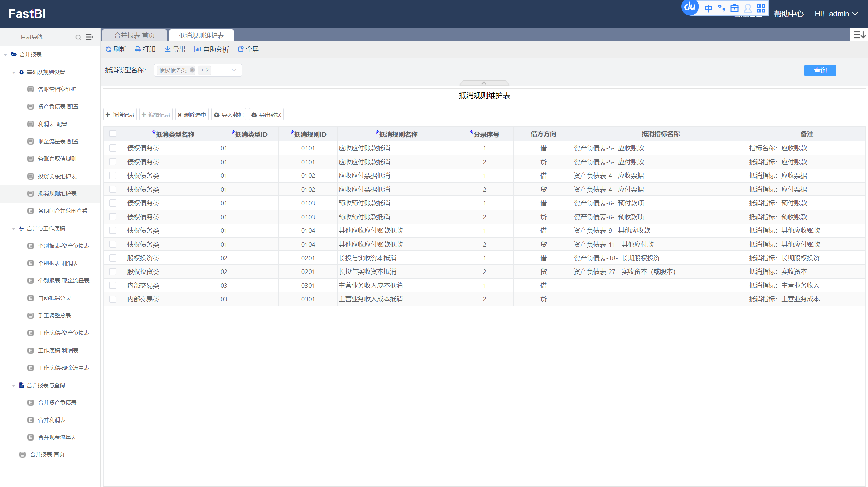This screenshot has height=487, width=868.
Task: Collapse sidebar with the menu-fold icon
Action: pos(90,37)
